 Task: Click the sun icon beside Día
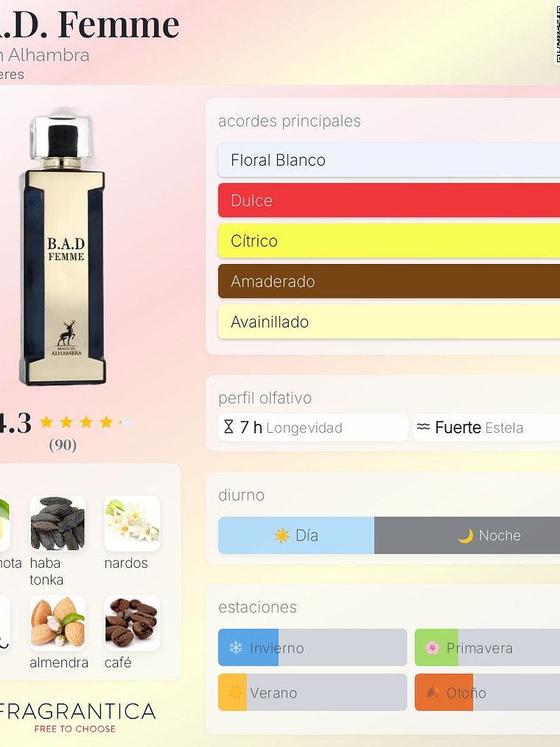(282, 535)
